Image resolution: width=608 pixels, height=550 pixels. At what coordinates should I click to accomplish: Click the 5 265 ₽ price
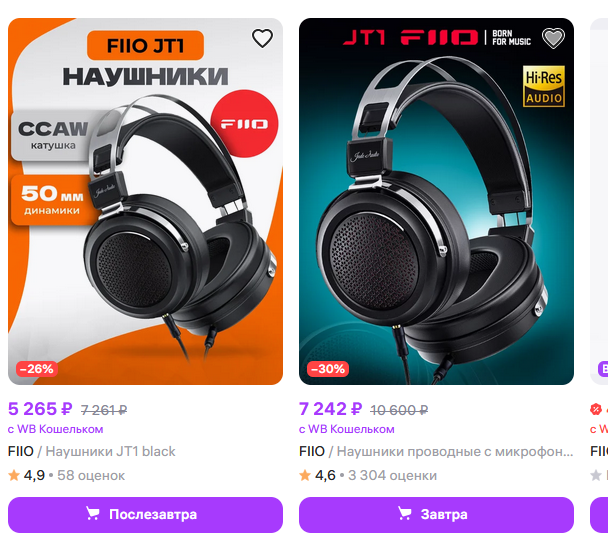tap(40, 409)
